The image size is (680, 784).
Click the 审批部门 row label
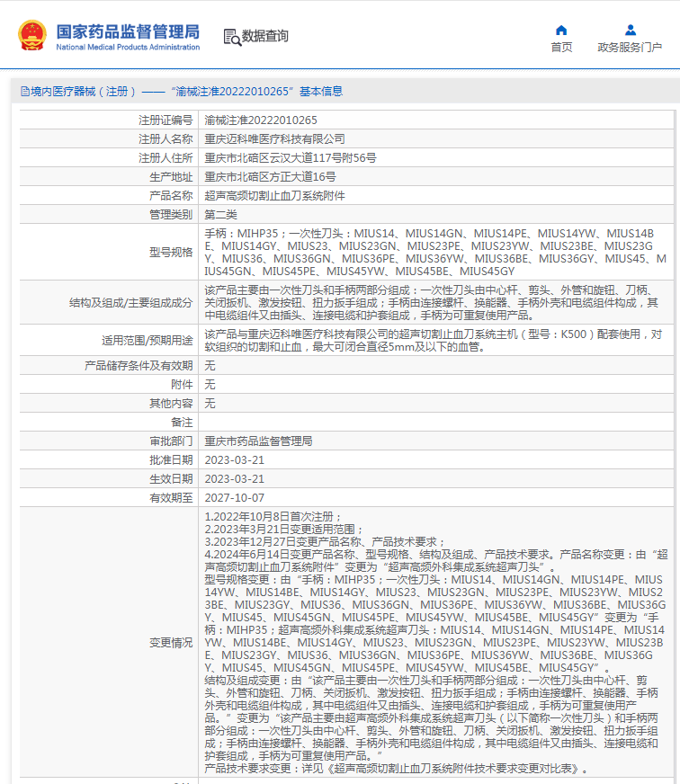click(x=171, y=441)
